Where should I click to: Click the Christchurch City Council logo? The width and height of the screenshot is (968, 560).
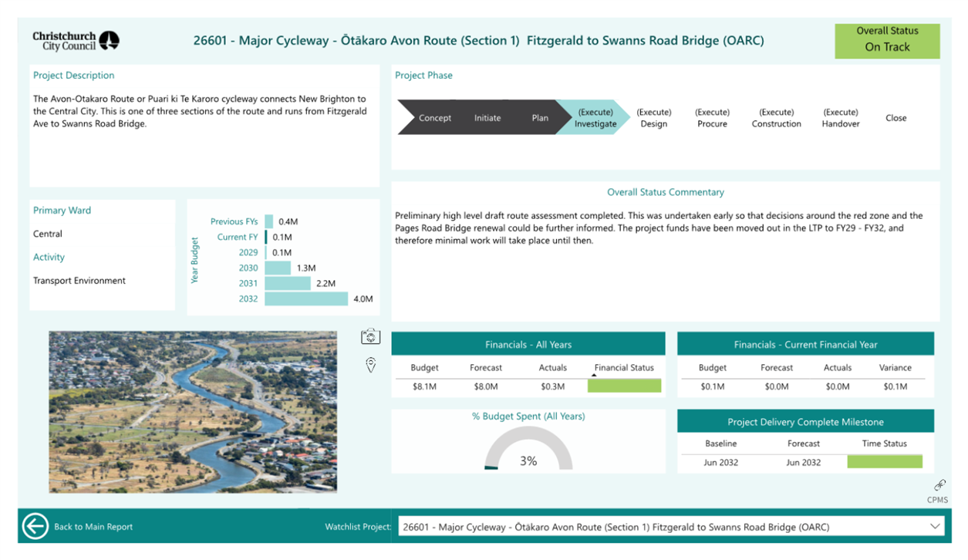coord(76,40)
